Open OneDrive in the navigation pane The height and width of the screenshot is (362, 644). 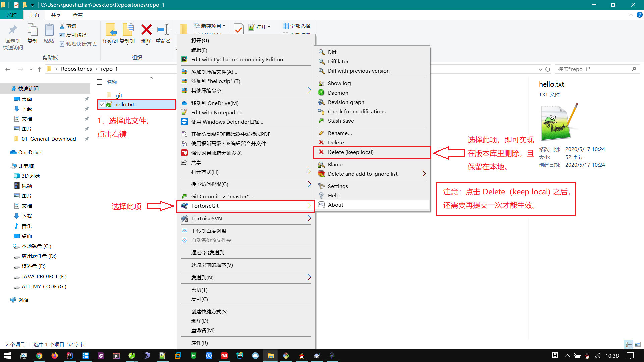click(30, 152)
